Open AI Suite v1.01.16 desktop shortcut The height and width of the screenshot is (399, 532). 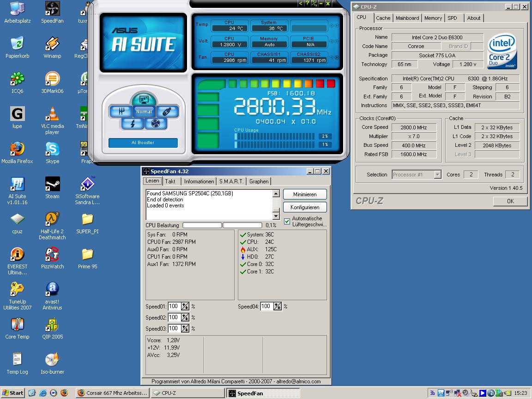(x=17, y=191)
